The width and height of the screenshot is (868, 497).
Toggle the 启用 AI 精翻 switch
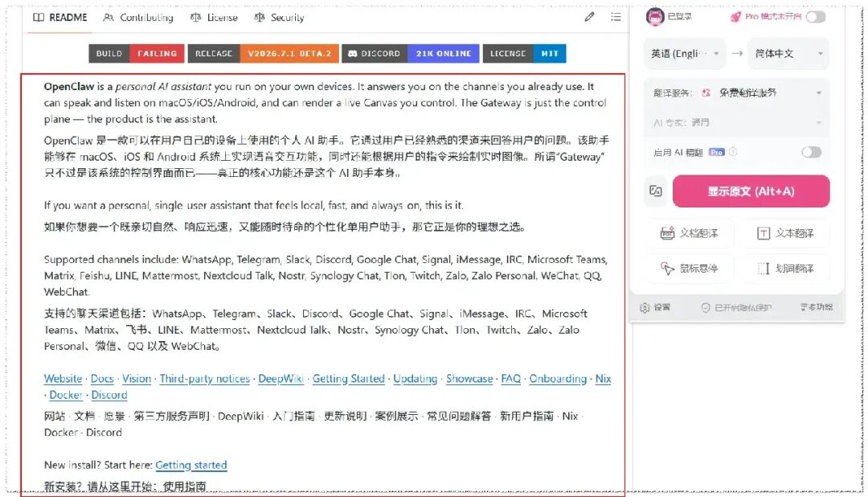pos(812,152)
